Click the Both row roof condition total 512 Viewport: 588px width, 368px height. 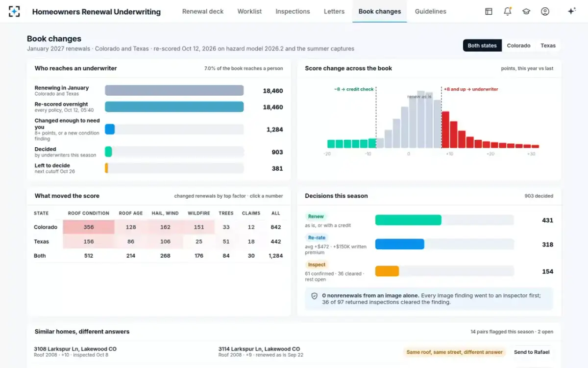pyautogui.click(x=89, y=256)
